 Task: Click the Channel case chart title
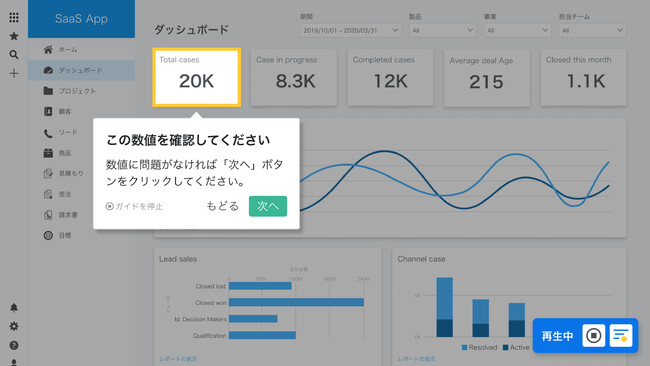tap(421, 259)
